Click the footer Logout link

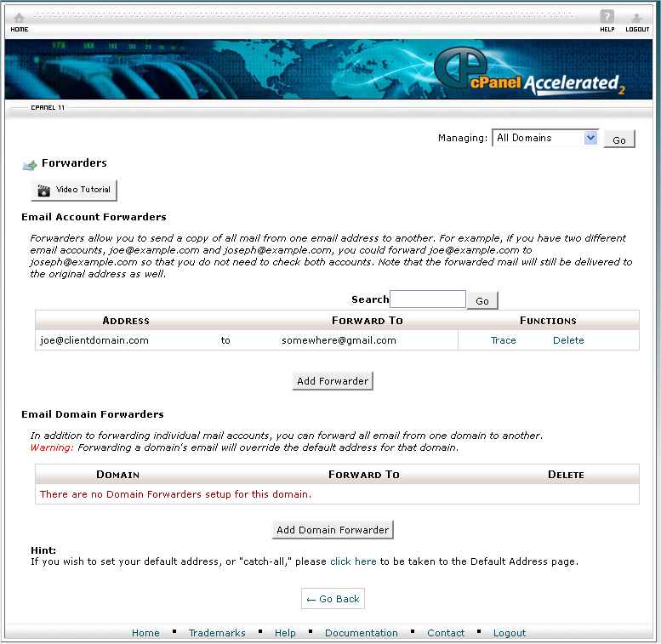pos(510,633)
